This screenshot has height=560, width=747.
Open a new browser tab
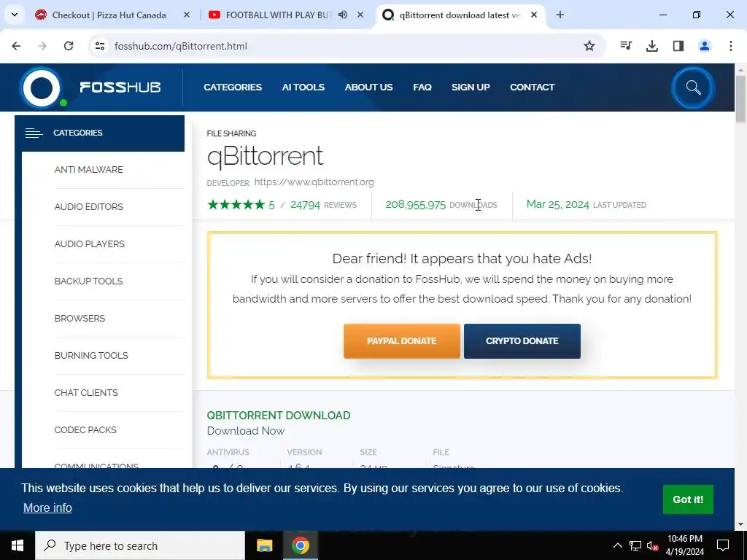(560, 15)
